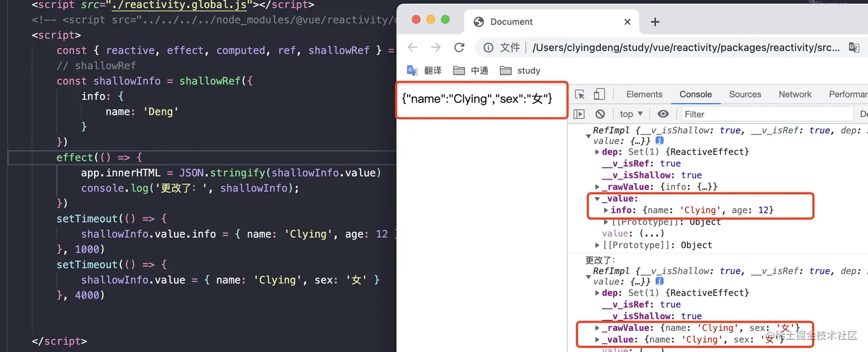The width and height of the screenshot is (868, 352).
Task: Open the 翻译 bookmark
Action: (x=424, y=71)
